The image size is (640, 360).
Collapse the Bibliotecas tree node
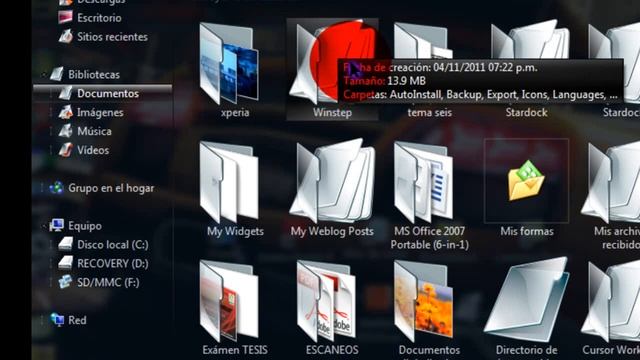[43, 75]
